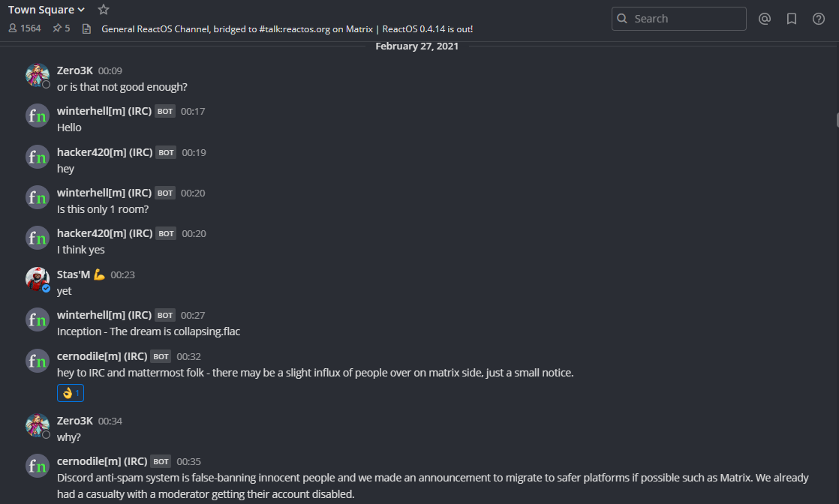
Task: Click the 00:23 timestamp on Stas'M's message
Action: click(123, 275)
